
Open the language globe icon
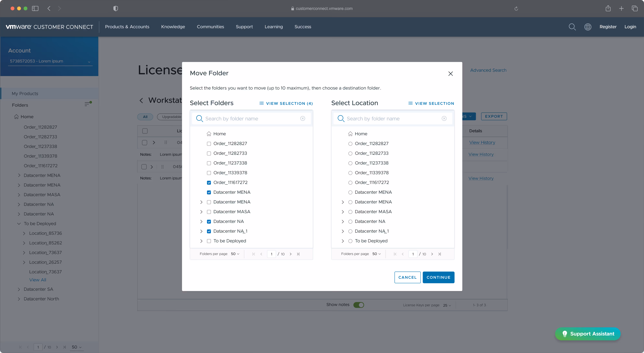[x=588, y=27]
